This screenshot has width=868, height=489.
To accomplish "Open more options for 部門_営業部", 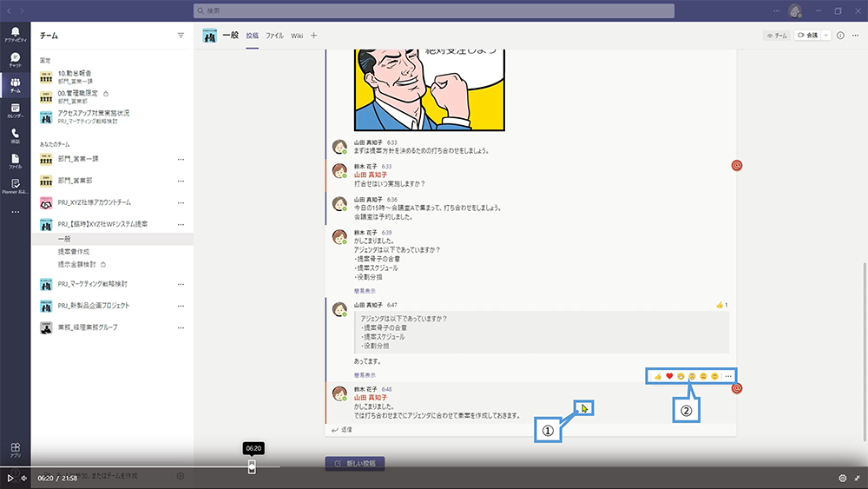I will (181, 181).
